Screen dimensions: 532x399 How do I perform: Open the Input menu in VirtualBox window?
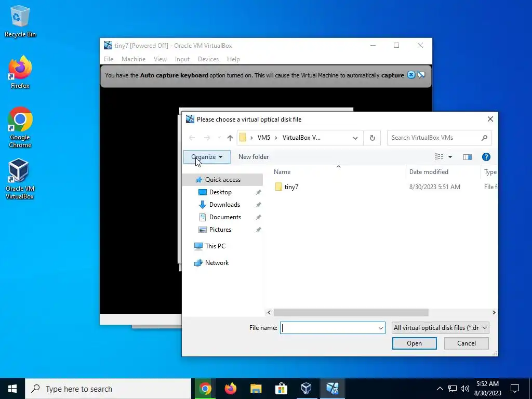[x=182, y=59]
